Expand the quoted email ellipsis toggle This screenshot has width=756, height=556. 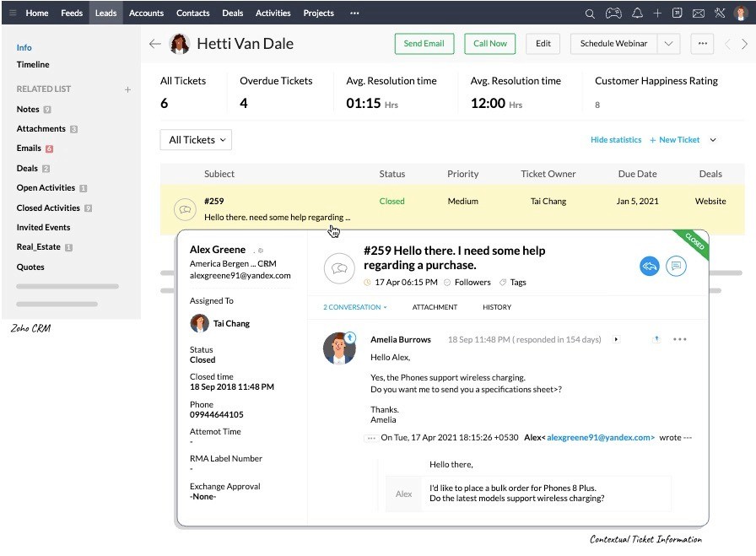pos(370,438)
